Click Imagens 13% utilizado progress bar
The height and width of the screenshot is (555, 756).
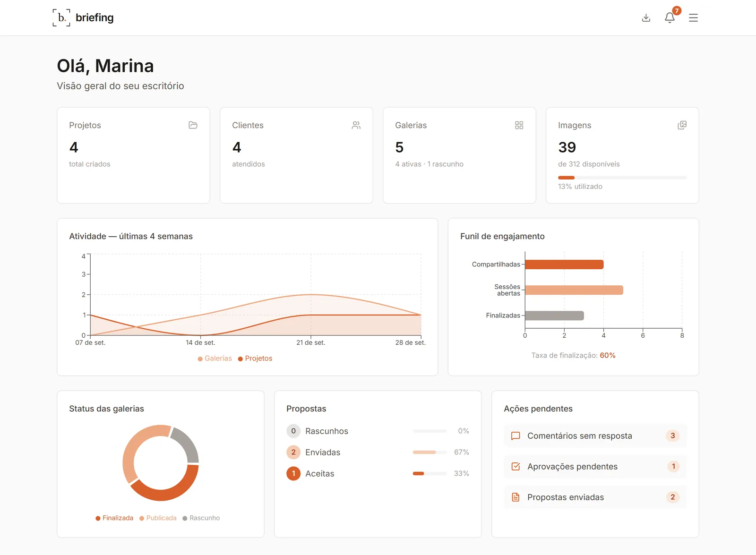(x=622, y=178)
